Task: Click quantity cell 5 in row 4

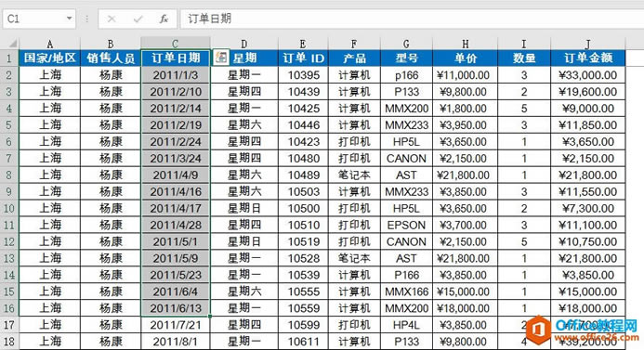Action: [524, 109]
